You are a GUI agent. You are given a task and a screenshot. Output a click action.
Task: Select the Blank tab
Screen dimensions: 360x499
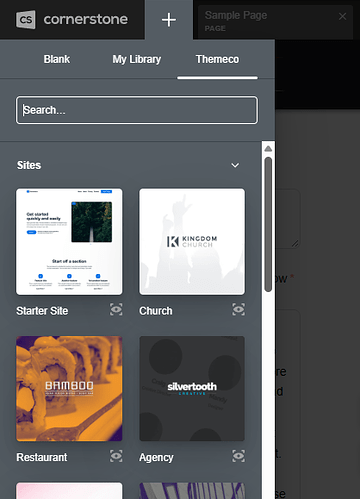[x=57, y=59]
